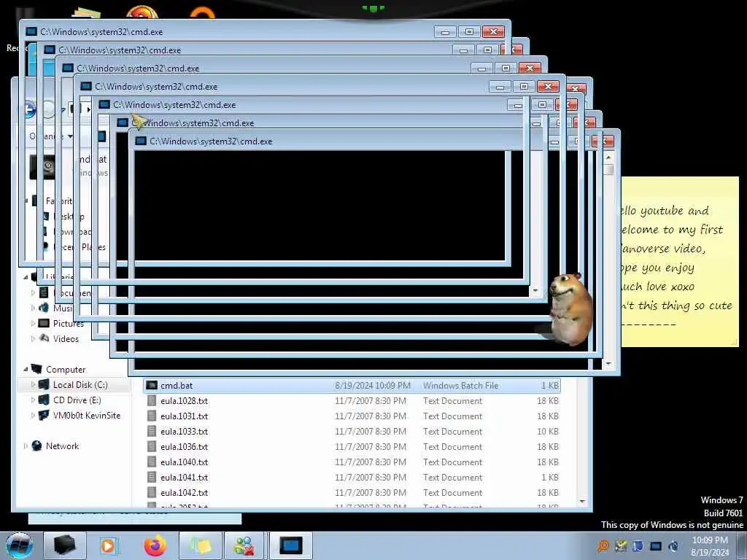The image size is (747, 560).
Task: Select Local Disk (C:) in navigation pane
Action: [x=80, y=385]
